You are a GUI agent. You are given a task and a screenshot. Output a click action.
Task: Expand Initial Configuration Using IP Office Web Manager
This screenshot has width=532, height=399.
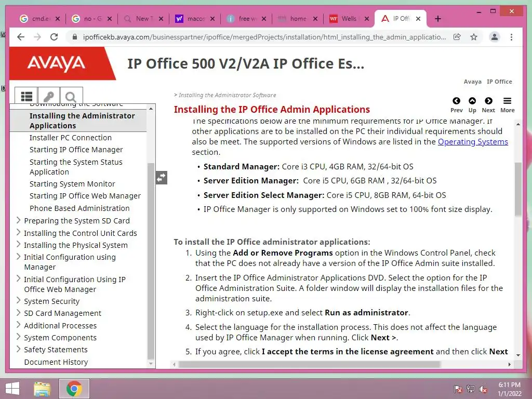(19, 278)
